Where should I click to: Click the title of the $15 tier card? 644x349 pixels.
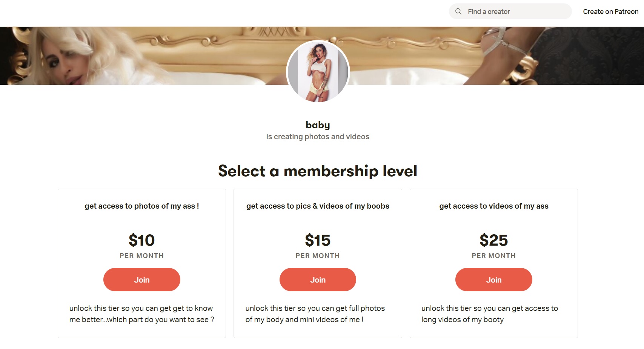click(318, 206)
